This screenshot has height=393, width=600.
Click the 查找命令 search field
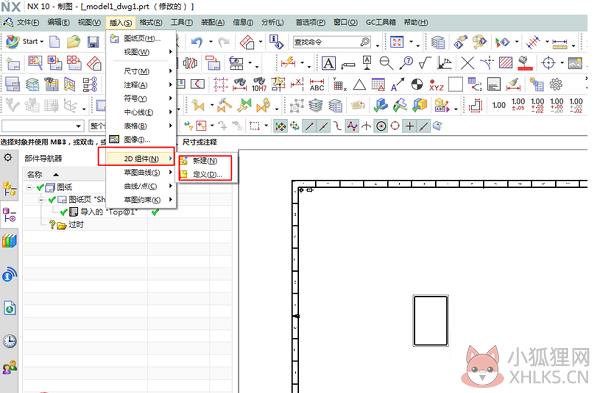pyautogui.click(x=331, y=42)
